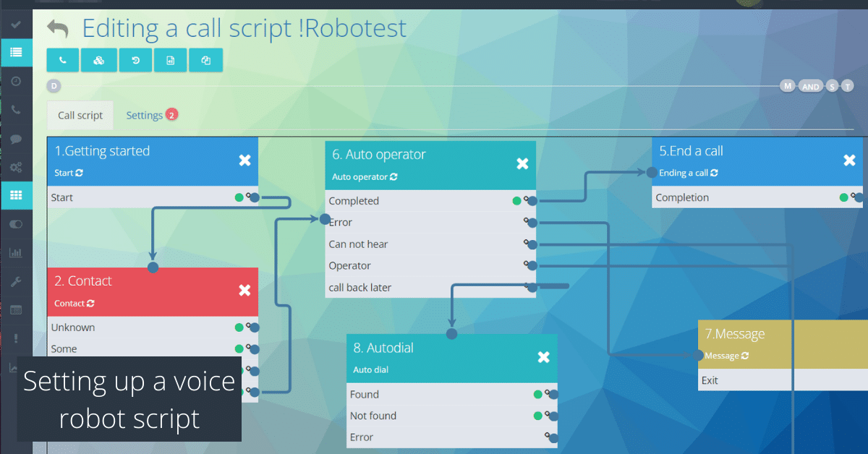Click the Error output connector in Auto operator
Viewport: 868px width, 454px height.
click(x=532, y=223)
